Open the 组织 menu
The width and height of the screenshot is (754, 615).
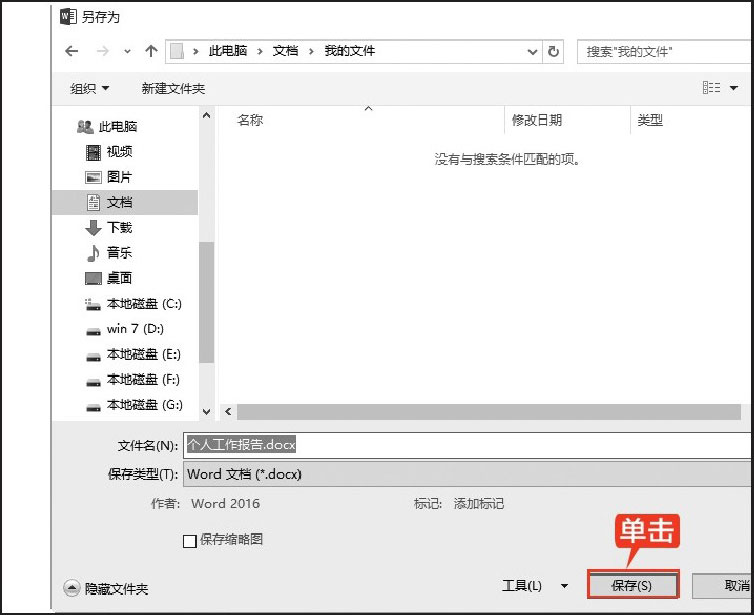89,88
